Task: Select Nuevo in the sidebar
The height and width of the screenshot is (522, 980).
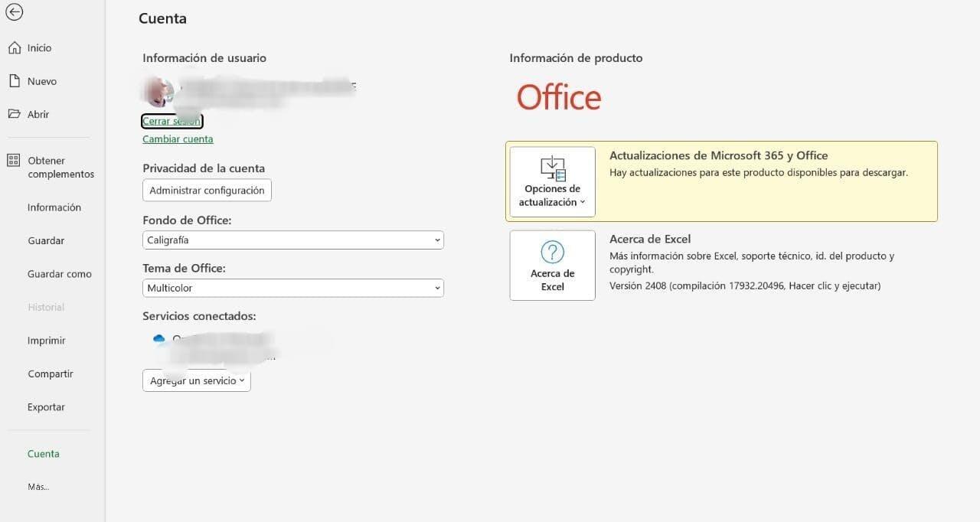Action: click(x=42, y=81)
